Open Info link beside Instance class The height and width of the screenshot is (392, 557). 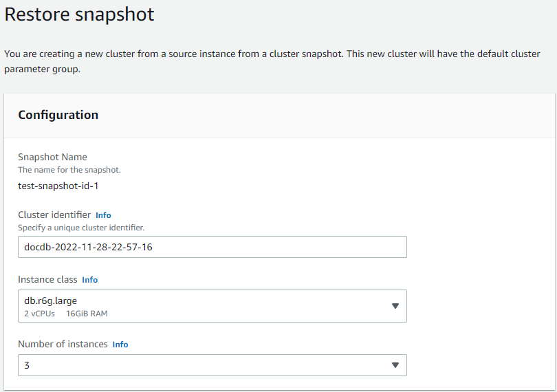pyautogui.click(x=89, y=280)
